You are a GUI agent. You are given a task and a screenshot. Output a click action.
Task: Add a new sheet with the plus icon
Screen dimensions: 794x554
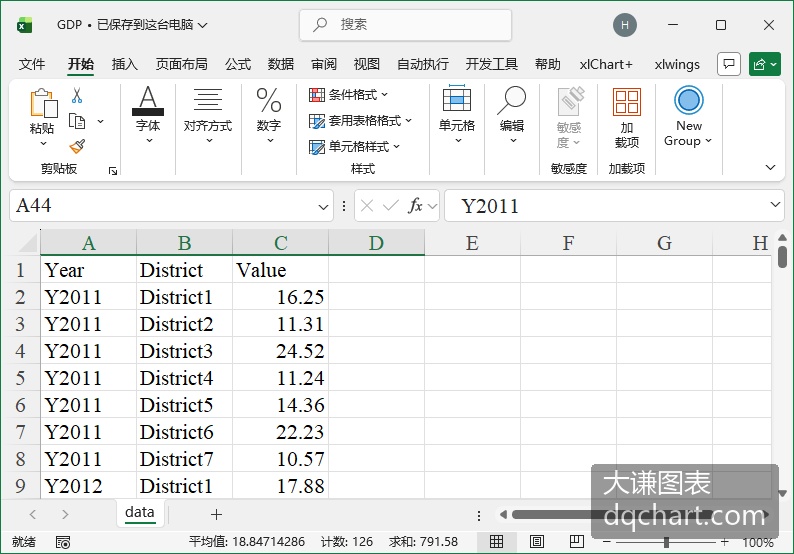pyautogui.click(x=216, y=515)
